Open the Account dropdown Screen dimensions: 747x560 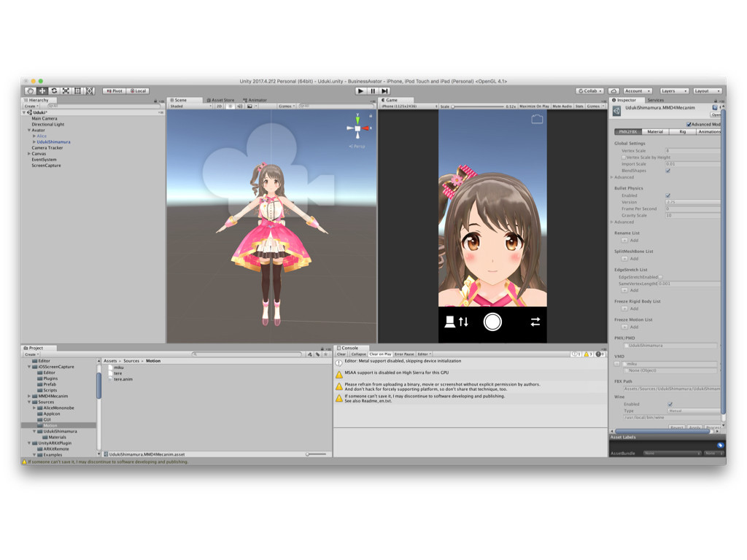638,91
